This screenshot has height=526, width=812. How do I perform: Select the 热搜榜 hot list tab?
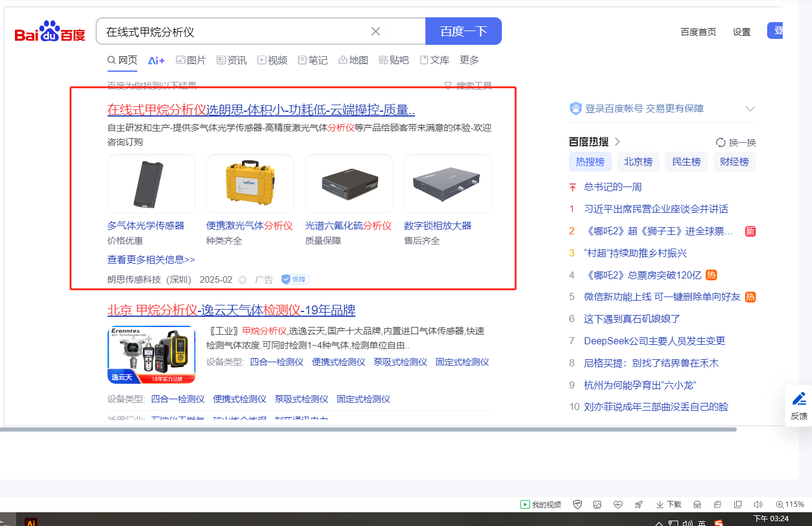click(590, 162)
